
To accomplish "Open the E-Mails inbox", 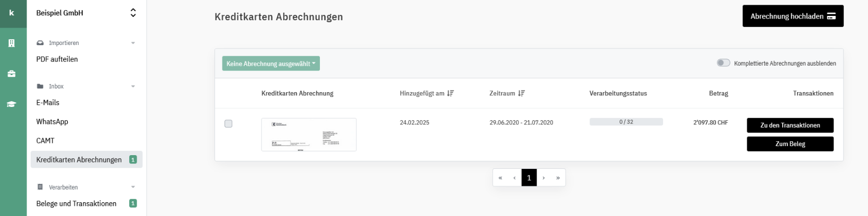I will pos(48,103).
